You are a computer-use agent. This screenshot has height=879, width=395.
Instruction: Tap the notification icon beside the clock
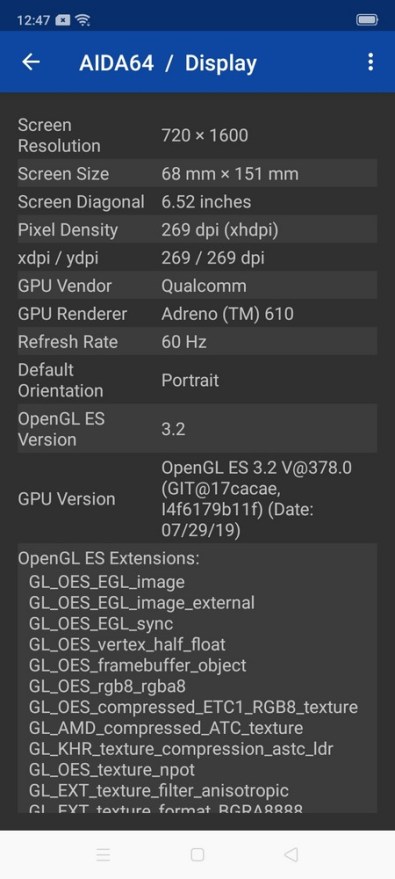coord(63,20)
